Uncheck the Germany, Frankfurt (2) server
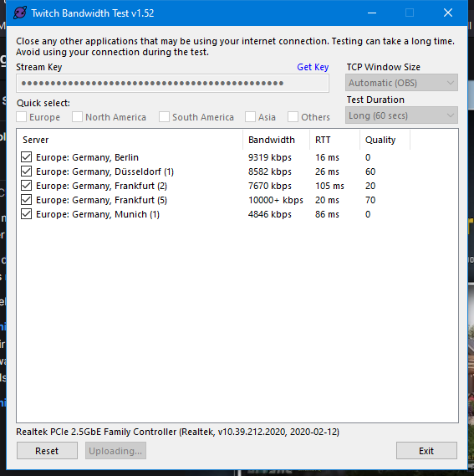 (27, 186)
